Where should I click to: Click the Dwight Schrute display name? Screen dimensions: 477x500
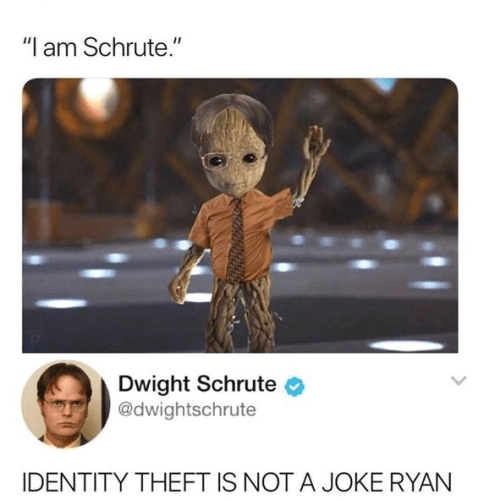coord(197,384)
